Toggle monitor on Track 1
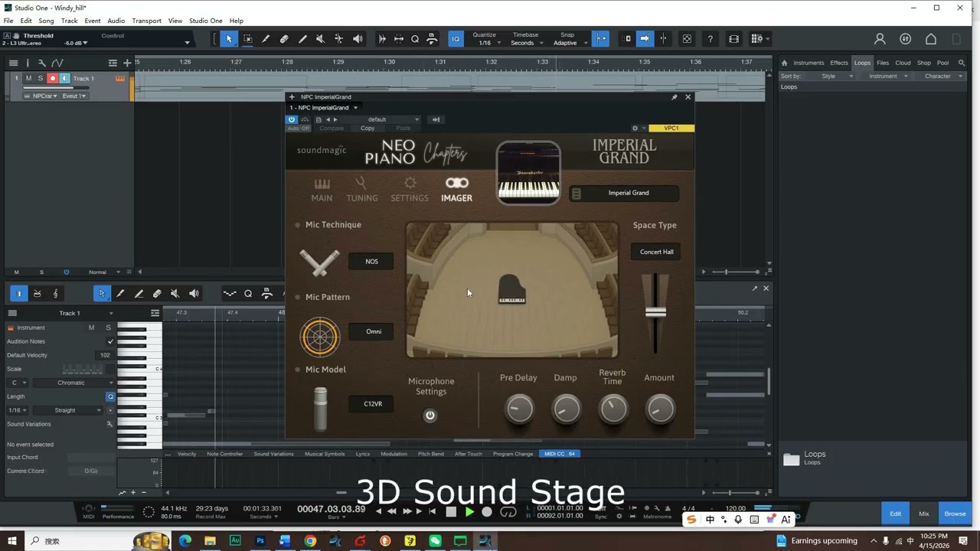Image resolution: width=980 pixels, height=551 pixels. point(65,78)
